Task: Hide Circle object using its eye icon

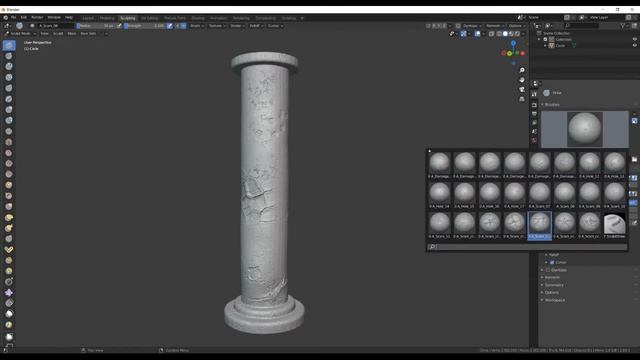Action: click(x=635, y=46)
